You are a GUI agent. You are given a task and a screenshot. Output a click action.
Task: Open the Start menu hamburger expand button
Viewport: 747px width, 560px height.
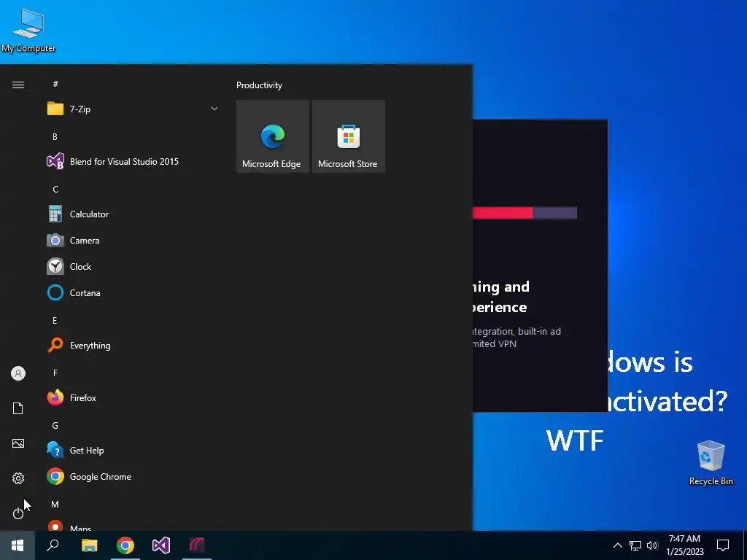18,85
